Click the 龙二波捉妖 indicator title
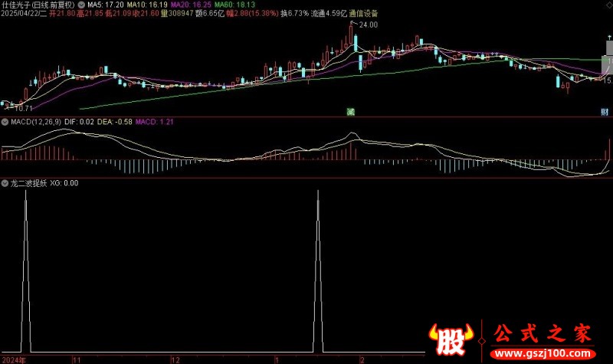The height and width of the screenshot is (364, 613). point(28,183)
